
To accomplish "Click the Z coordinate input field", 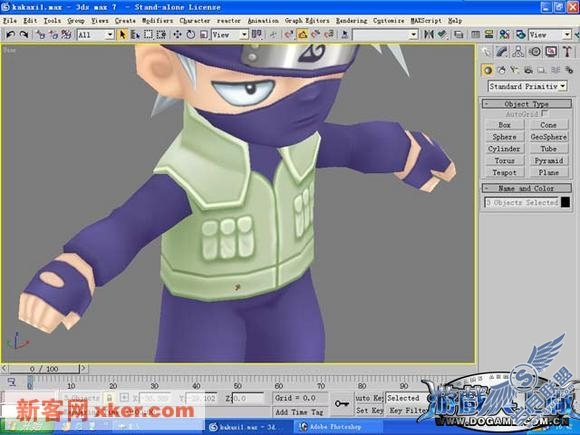I will [x=248, y=398].
